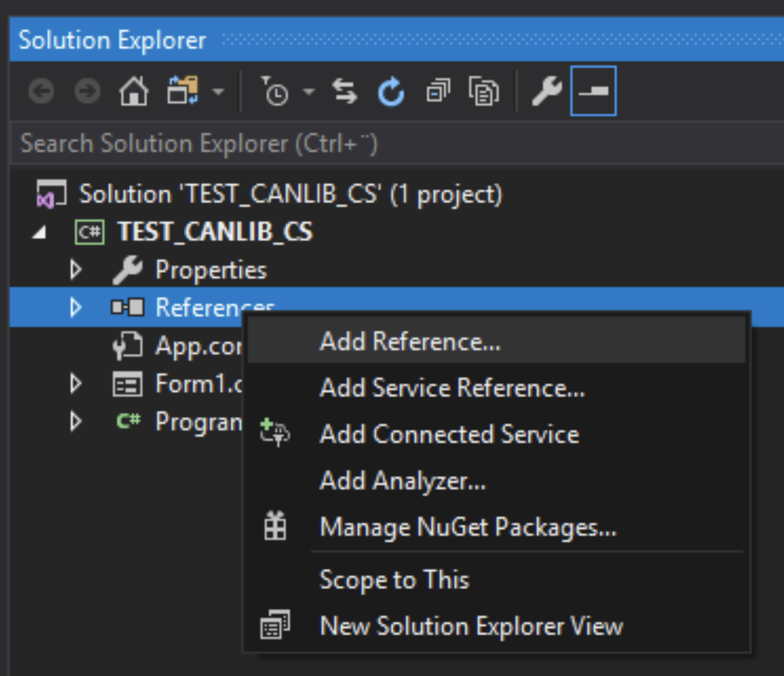Click the Form1.cs form icon
784x676 pixels.
pyautogui.click(x=127, y=384)
